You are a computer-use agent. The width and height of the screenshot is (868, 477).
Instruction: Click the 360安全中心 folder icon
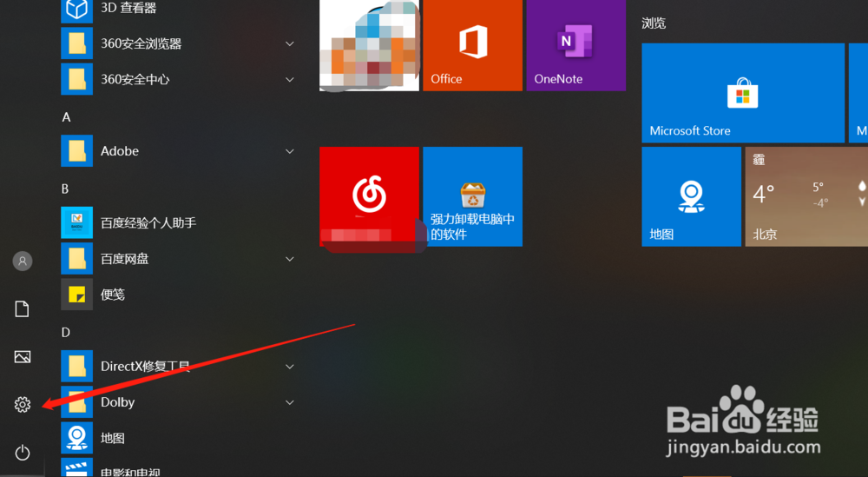point(77,79)
